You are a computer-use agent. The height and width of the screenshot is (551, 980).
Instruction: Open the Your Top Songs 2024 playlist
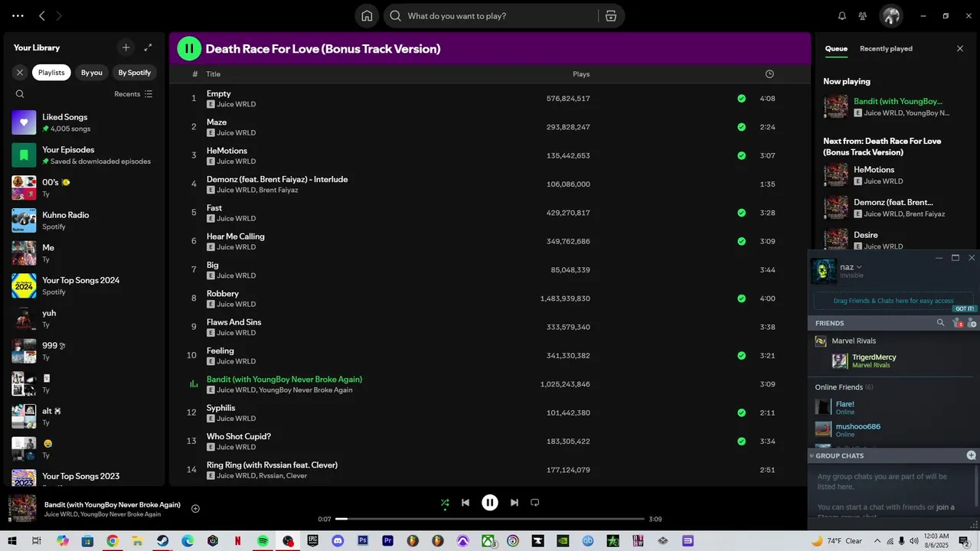point(84,285)
